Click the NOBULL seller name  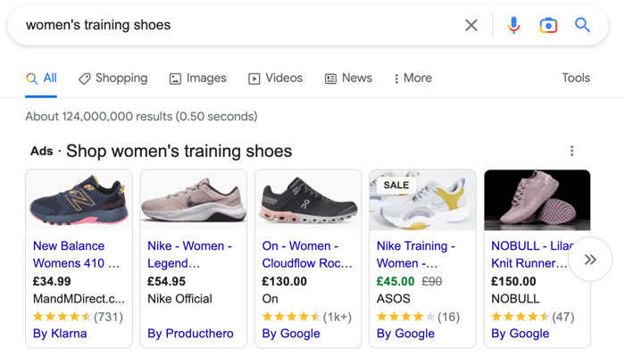tap(515, 299)
